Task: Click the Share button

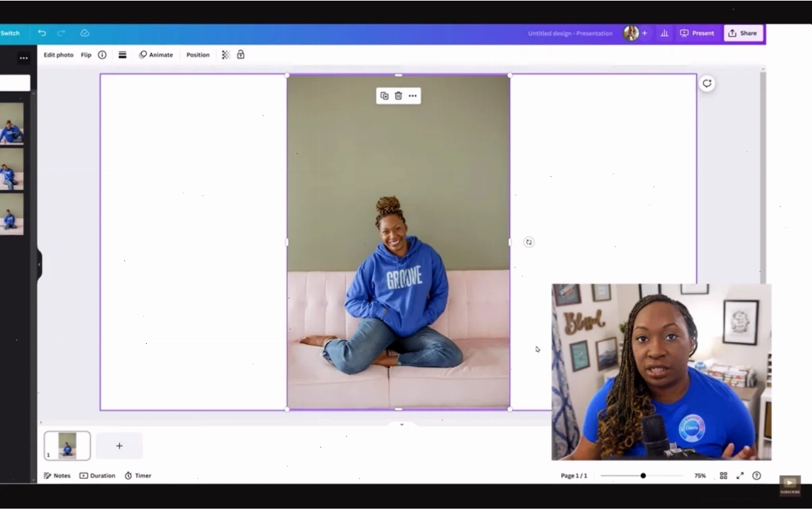Action: click(743, 33)
